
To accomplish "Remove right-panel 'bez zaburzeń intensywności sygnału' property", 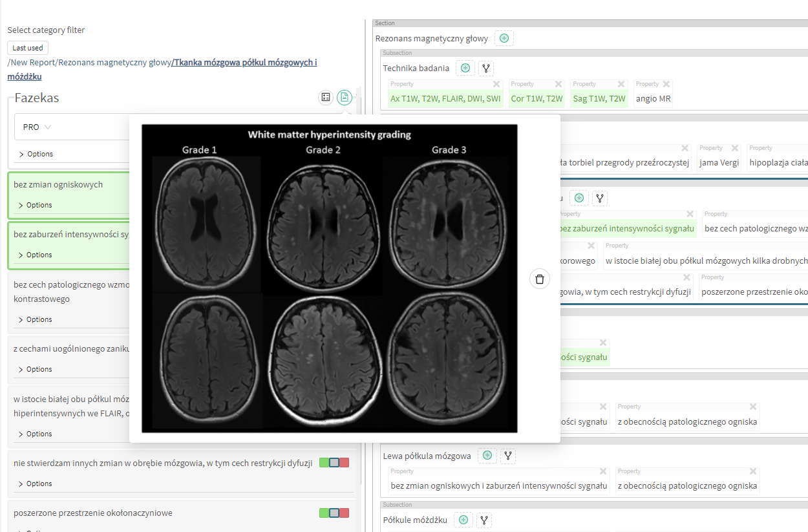I will (x=690, y=214).
